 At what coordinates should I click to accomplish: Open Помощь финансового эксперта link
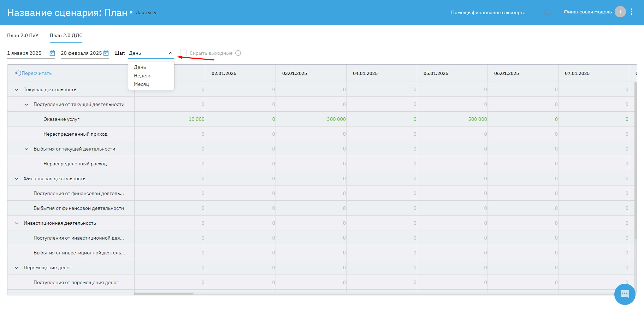(x=488, y=12)
